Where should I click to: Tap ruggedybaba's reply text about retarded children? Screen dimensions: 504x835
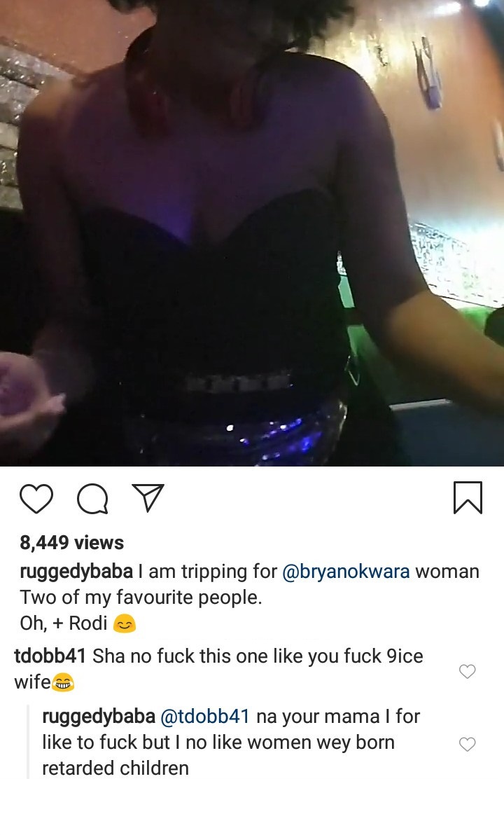click(x=232, y=743)
